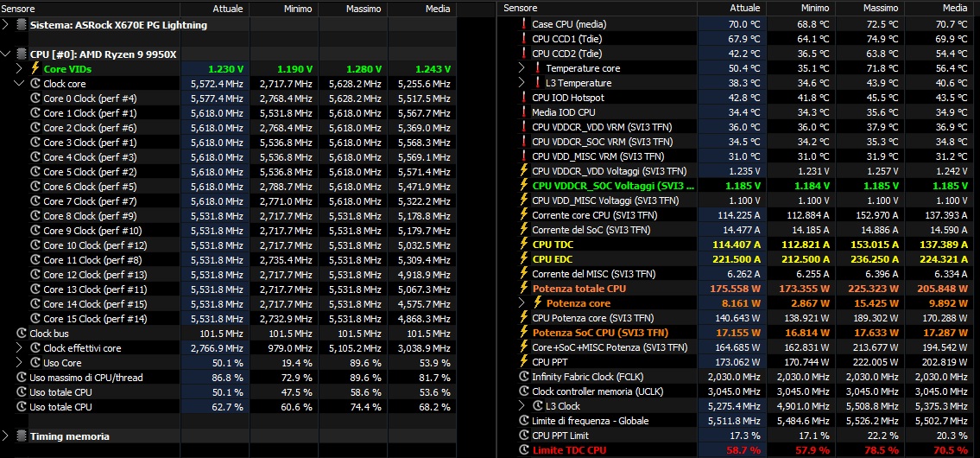Image resolution: width=980 pixels, height=458 pixels.
Task: Select the Core 3 Clock (perf #1) row
Action: [228, 143]
